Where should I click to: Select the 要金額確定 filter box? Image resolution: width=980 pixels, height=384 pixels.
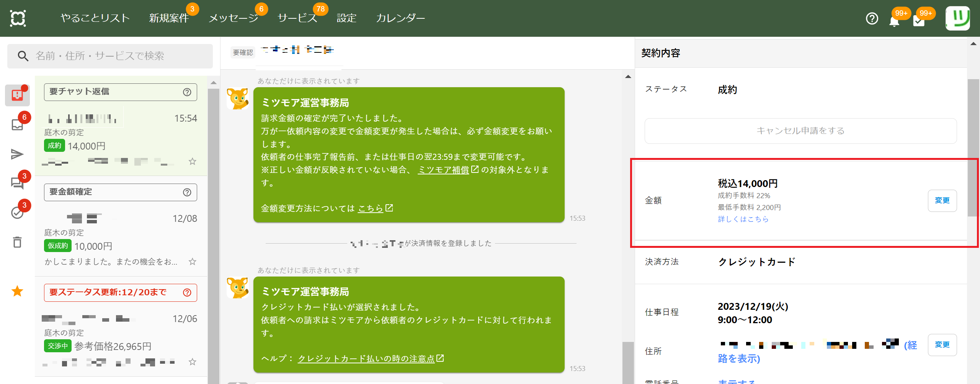[120, 192]
